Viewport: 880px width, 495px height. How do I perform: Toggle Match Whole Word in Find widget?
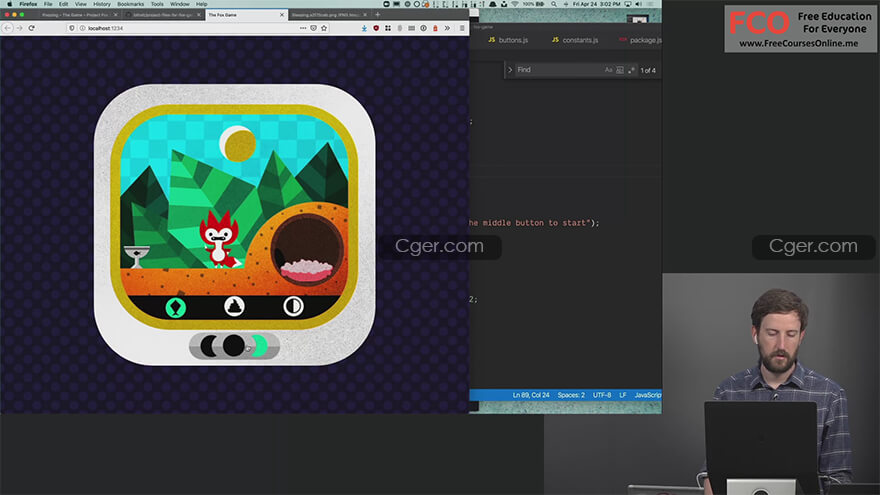tap(620, 70)
